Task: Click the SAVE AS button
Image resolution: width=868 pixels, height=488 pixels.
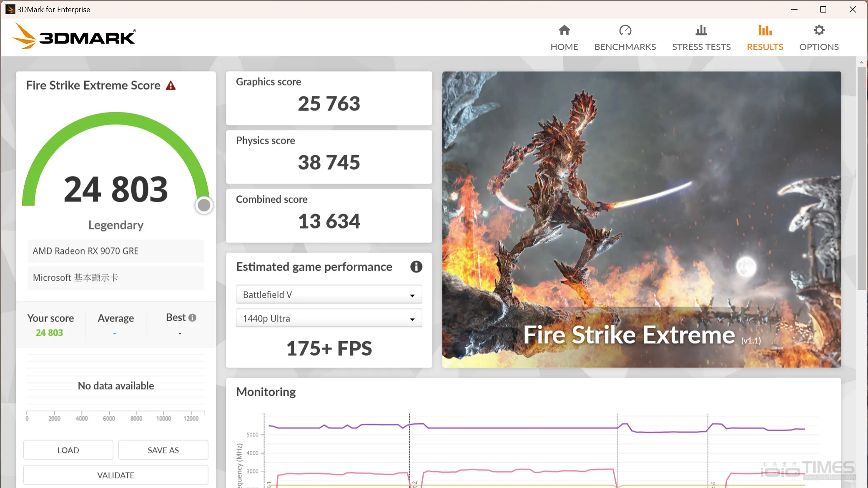Action: click(163, 450)
